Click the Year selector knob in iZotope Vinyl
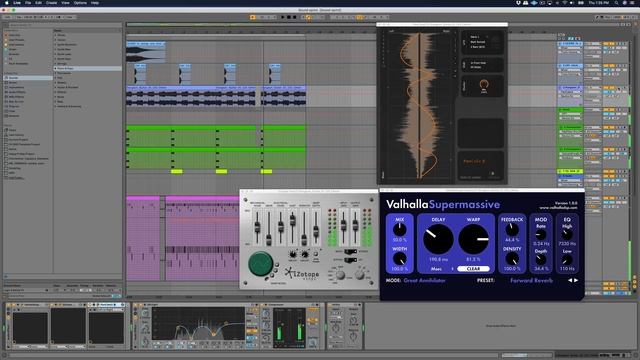The image size is (640, 360). (x=340, y=276)
